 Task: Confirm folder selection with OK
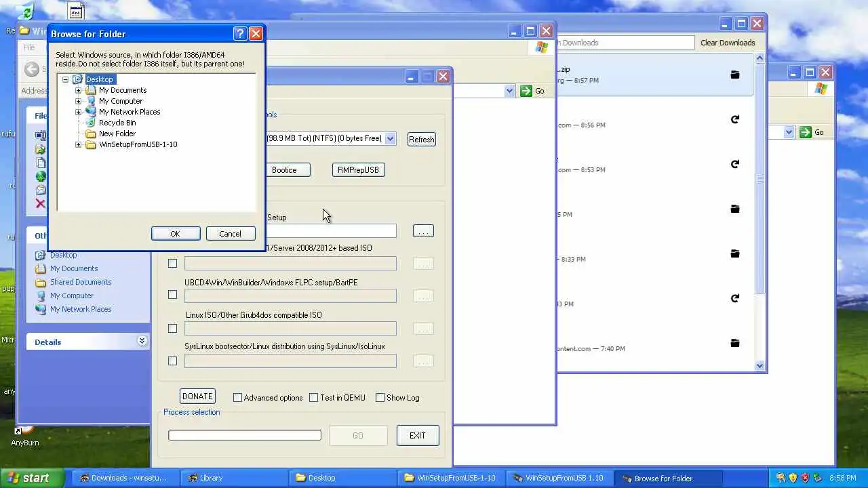(x=176, y=233)
